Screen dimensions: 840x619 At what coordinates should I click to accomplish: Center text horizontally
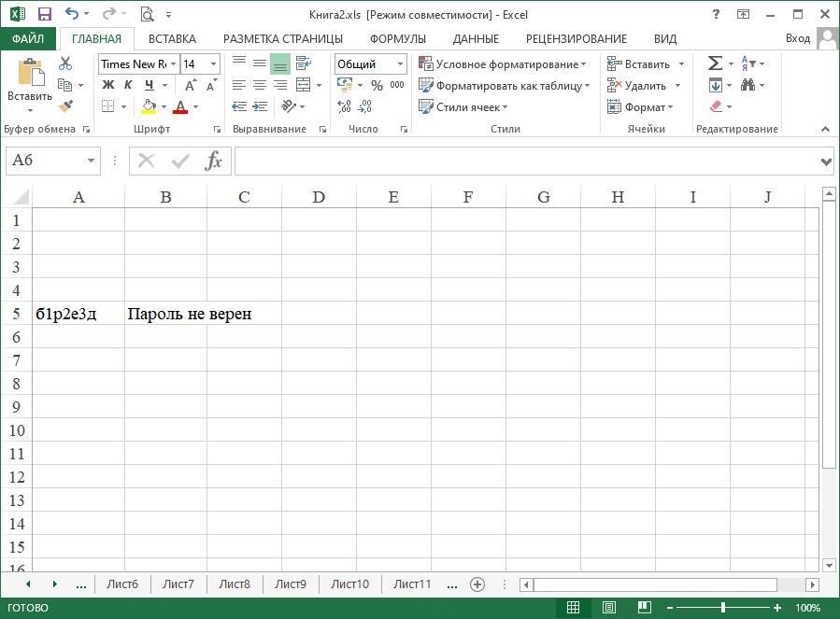[x=260, y=85]
